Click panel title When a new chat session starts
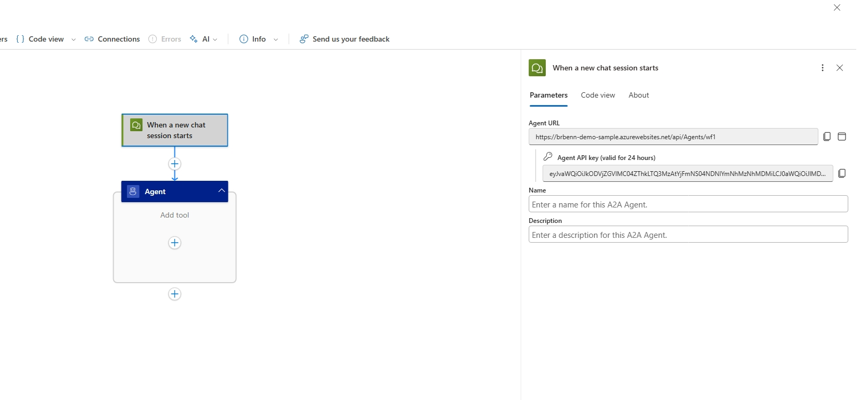The width and height of the screenshot is (868, 400). coord(606,68)
